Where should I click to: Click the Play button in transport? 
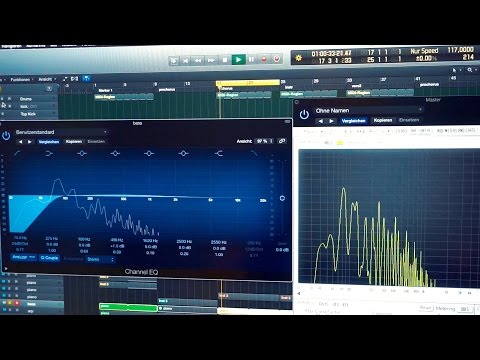pyautogui.click(x=238, y=60)
